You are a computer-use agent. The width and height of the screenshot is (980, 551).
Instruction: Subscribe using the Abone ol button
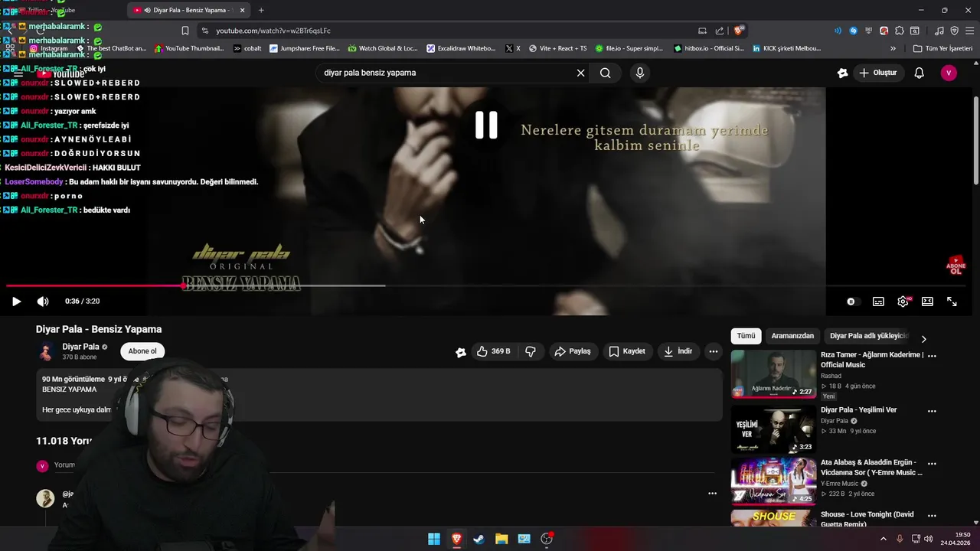[x=142, y=351]
